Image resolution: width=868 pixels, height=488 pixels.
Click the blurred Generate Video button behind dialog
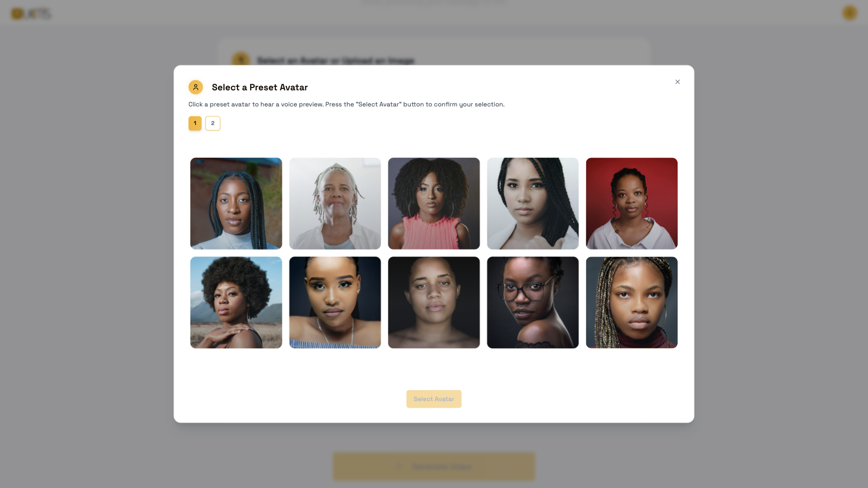[434, 467]
